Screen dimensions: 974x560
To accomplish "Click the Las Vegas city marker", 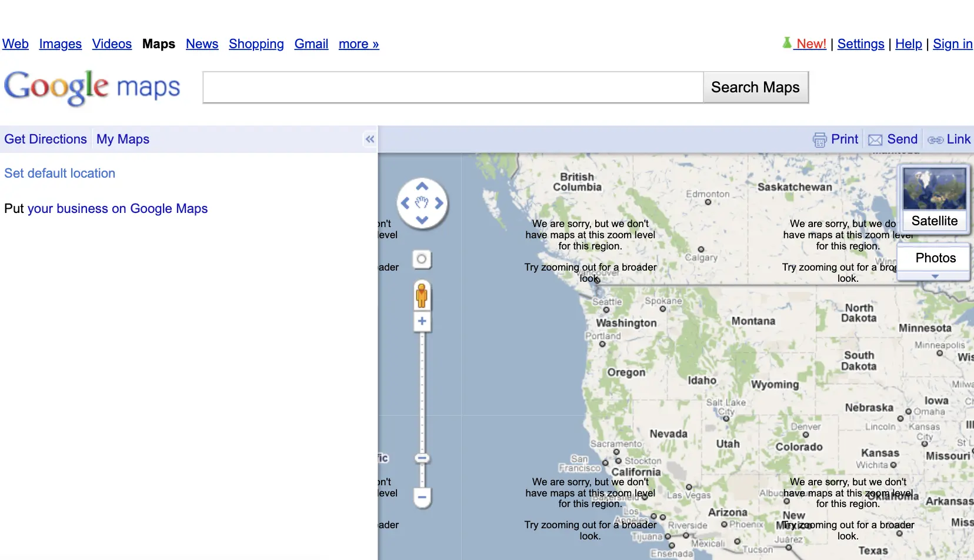I will (x=689, y=487).
